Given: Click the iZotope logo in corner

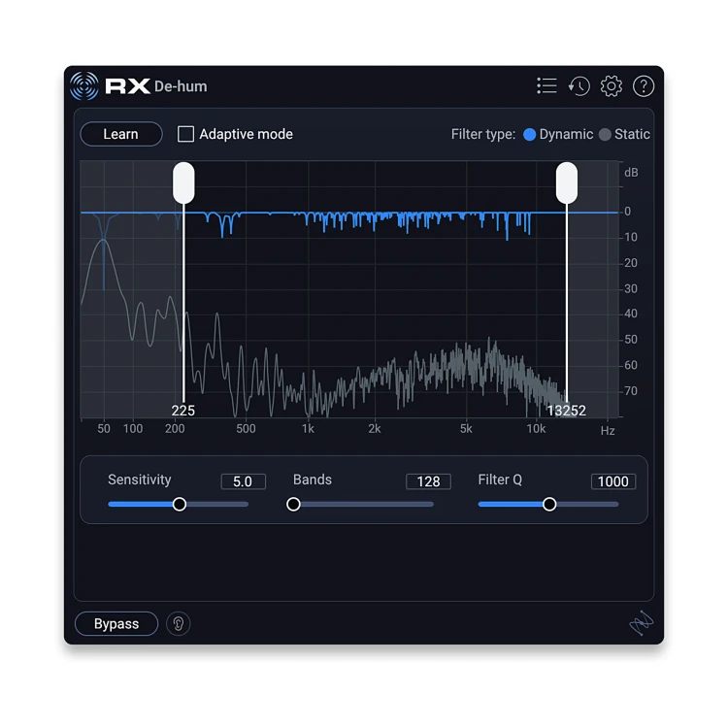Looking at the screenshot, I should [642, 623].
